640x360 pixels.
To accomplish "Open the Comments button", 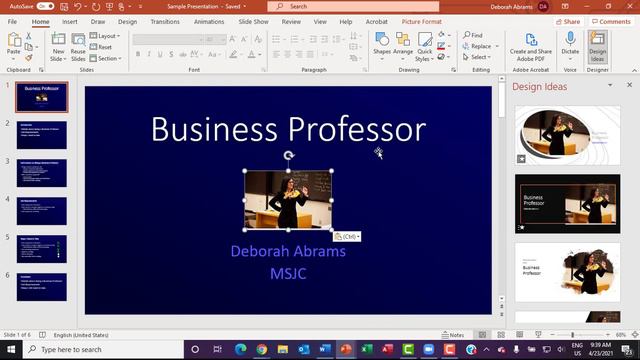I will [x=611, y=22].
